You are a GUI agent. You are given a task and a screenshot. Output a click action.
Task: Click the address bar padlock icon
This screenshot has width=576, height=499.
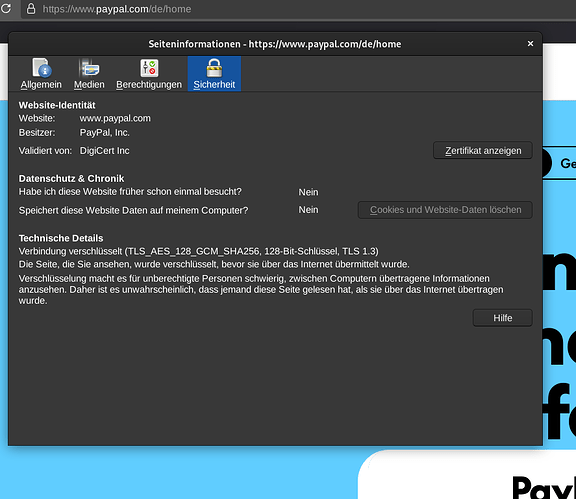coord(31,9)
